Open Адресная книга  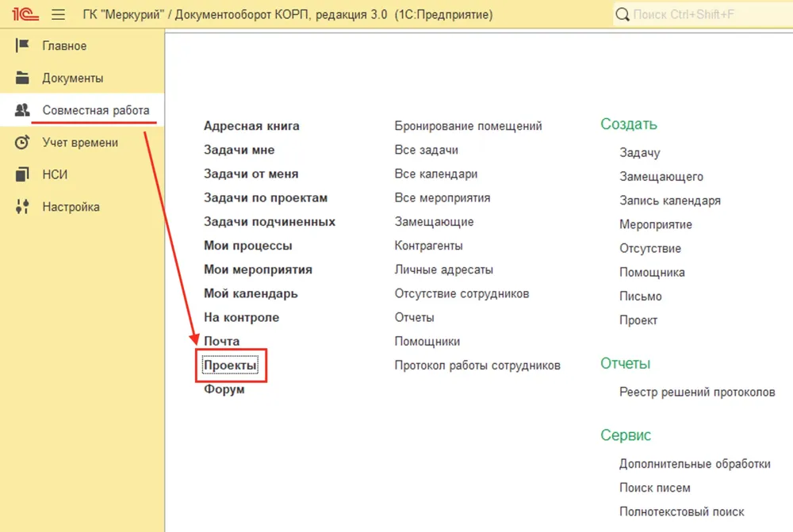click(251, 125)
